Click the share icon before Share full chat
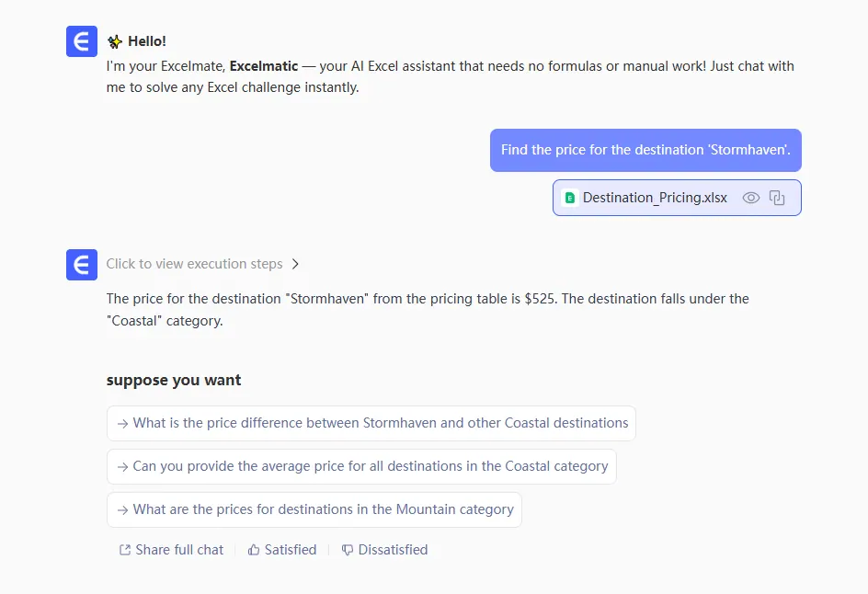The image size is (868, 594). pyautogui.click(x=124, y=550)
